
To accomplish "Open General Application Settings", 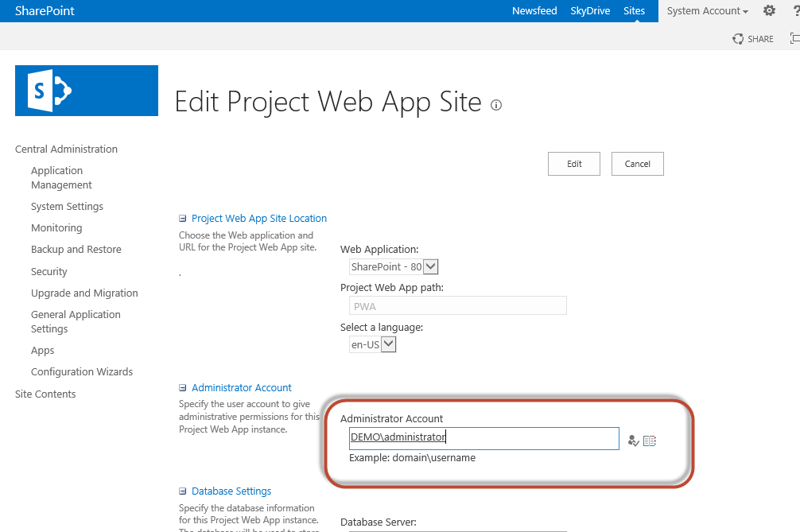I will tap(76, 321).
